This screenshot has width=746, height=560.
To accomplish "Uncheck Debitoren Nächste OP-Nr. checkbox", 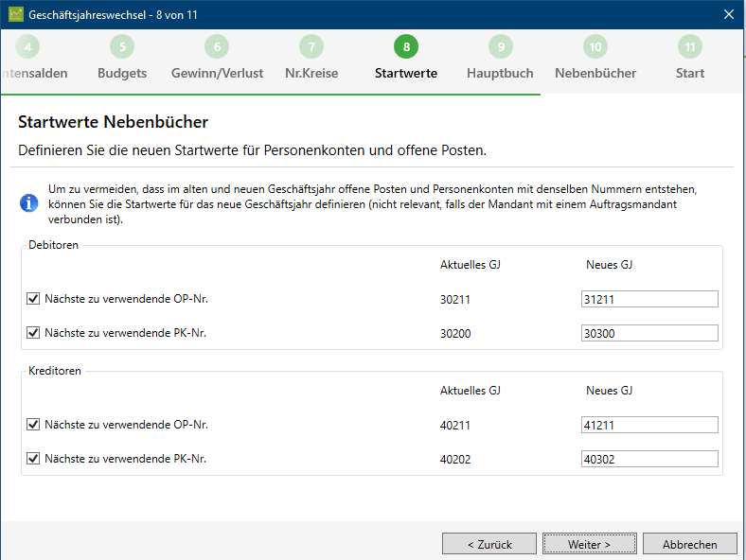I will click(x=33, y=299).
